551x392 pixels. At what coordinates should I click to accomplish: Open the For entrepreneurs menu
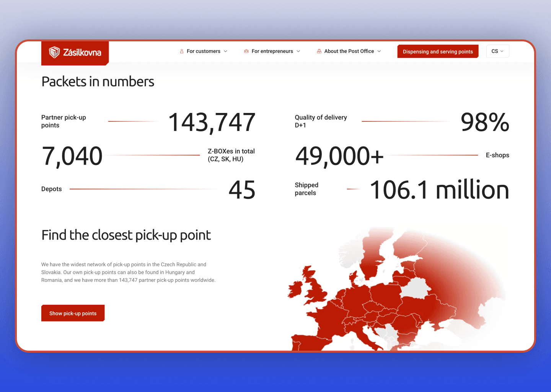(272, 51)
